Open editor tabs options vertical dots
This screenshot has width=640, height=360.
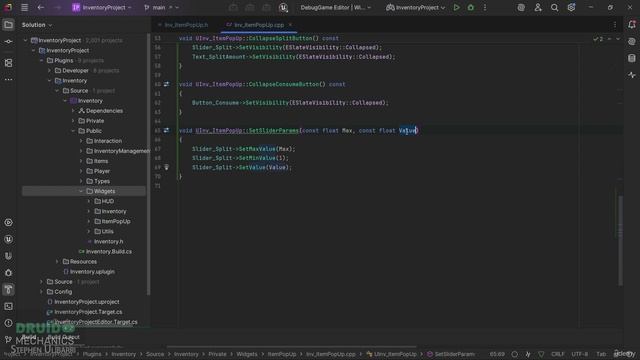(615, 25)
